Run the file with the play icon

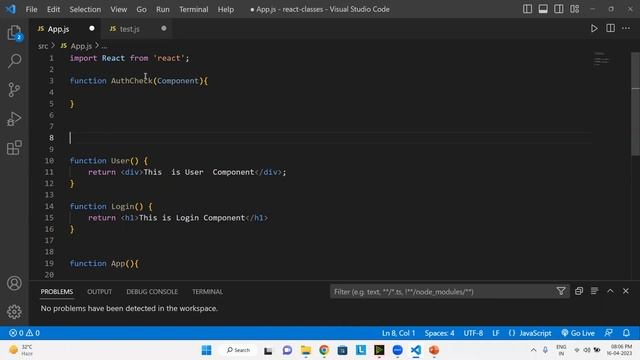click(594, 28)
